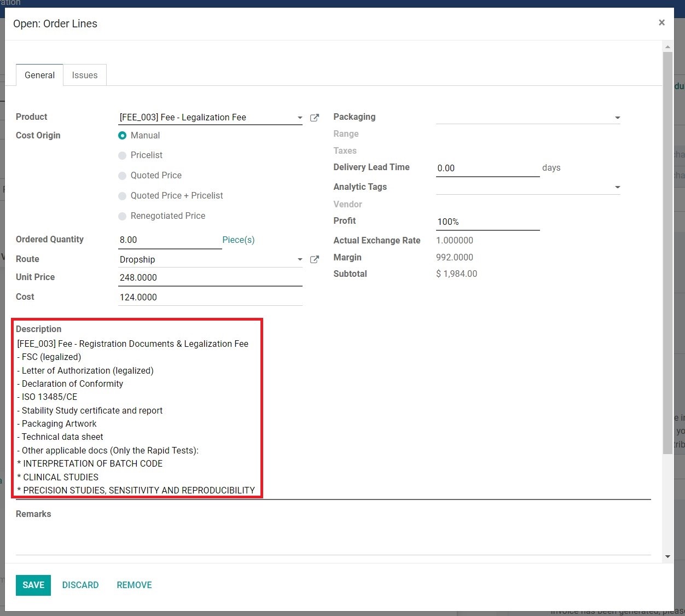This screenshot has width=685, height=616.
Task: Click the 'Open: Order Lines' dialog title
Action: 55,24
